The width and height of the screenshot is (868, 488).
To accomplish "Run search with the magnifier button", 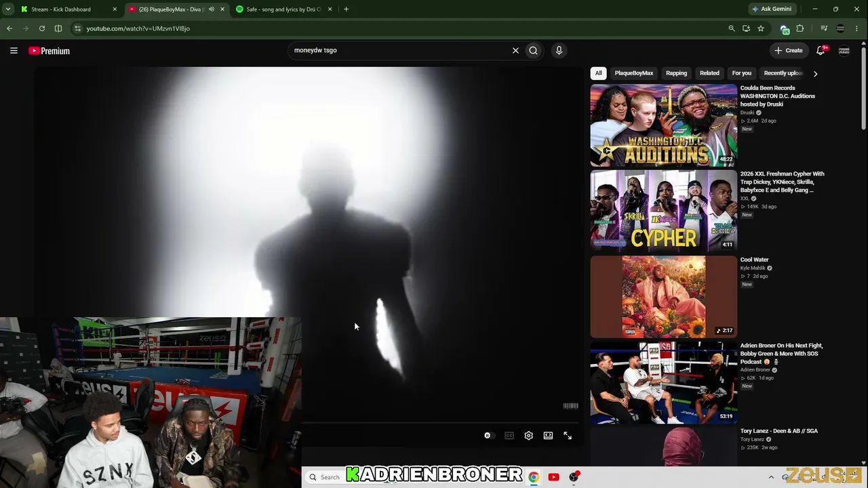I will pyautogui.click(x=534, y=50).
